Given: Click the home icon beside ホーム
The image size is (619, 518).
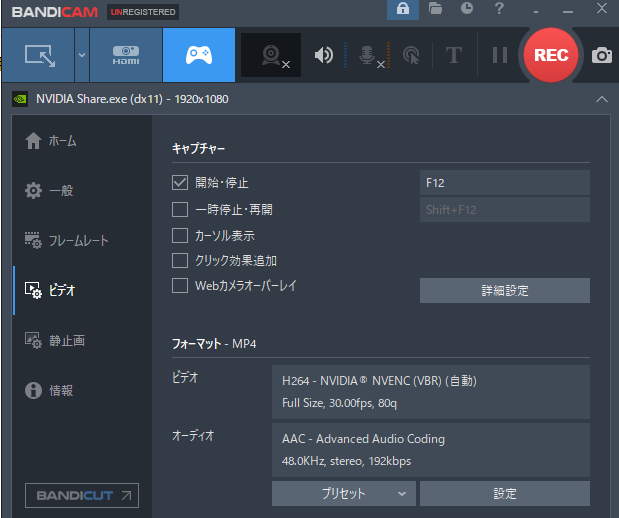Looking at the screenshot, I should 33,141.
